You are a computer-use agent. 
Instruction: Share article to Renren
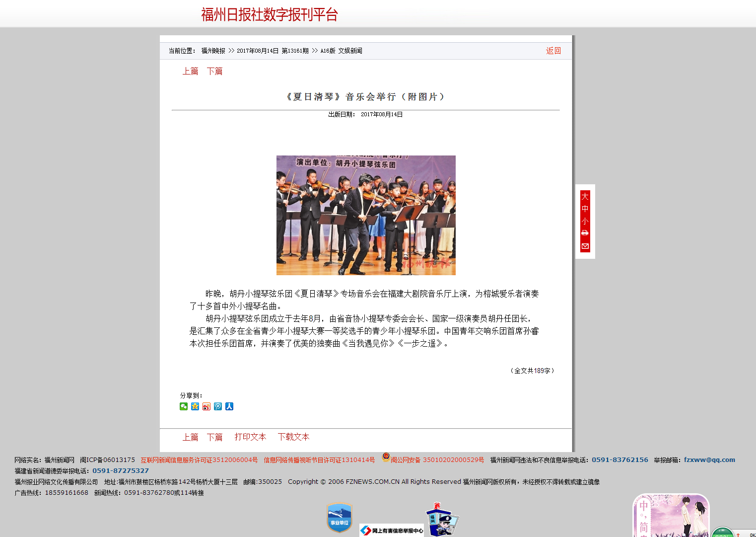coord(229,406)
